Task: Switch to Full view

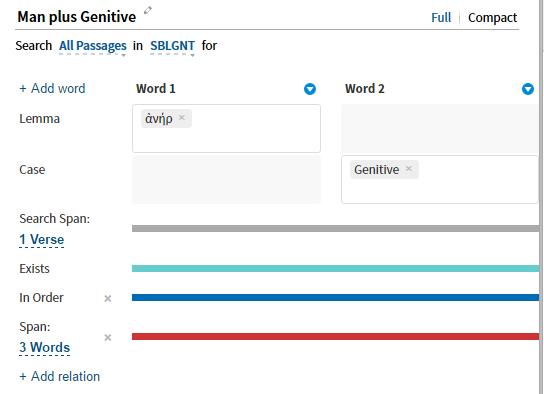Action: tap(441, 18)
